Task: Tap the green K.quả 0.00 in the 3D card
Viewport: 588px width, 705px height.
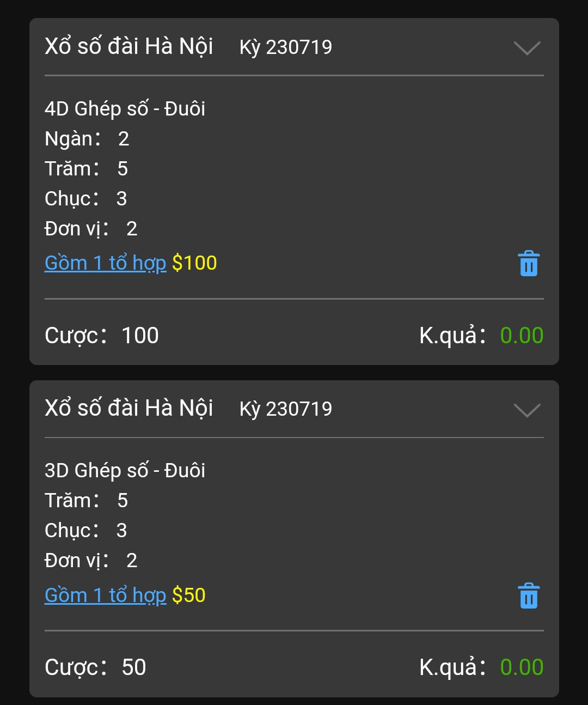Action: 522,667
